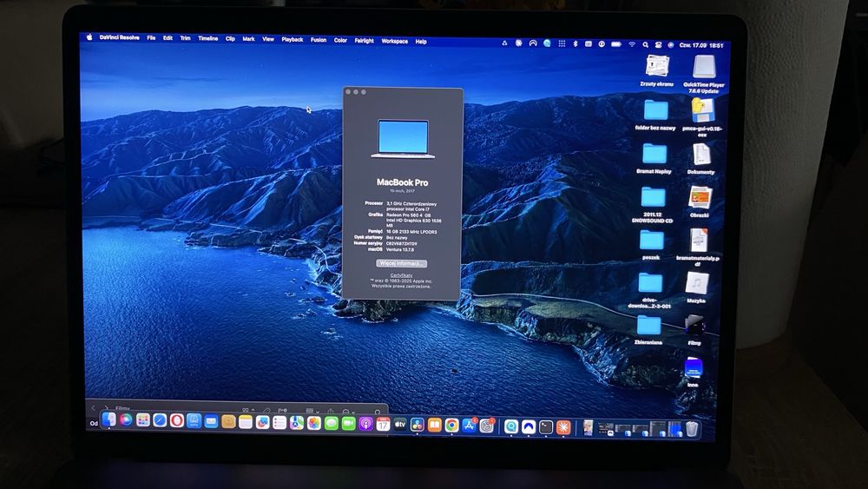Open Calendar from the Dock
The height and width of the screenshot is (489, 868).
[383, 425]
